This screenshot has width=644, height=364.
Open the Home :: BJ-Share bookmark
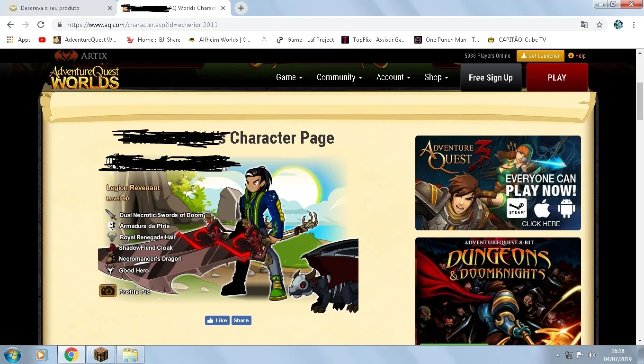tap(153, 40)
